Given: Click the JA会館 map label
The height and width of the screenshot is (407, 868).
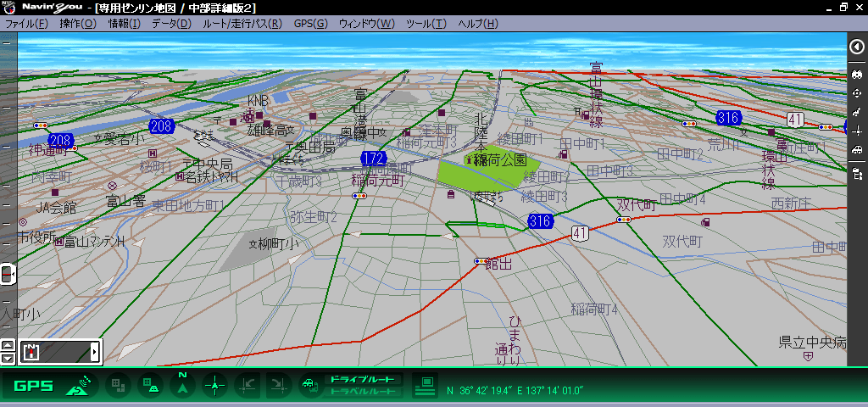Looking at the screenshot, I should (x=57, y=209).
